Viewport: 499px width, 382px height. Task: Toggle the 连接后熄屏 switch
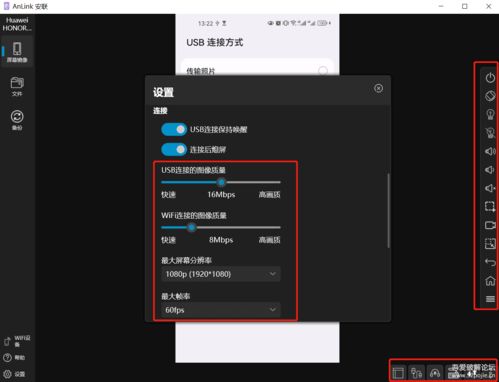point(174,150)
